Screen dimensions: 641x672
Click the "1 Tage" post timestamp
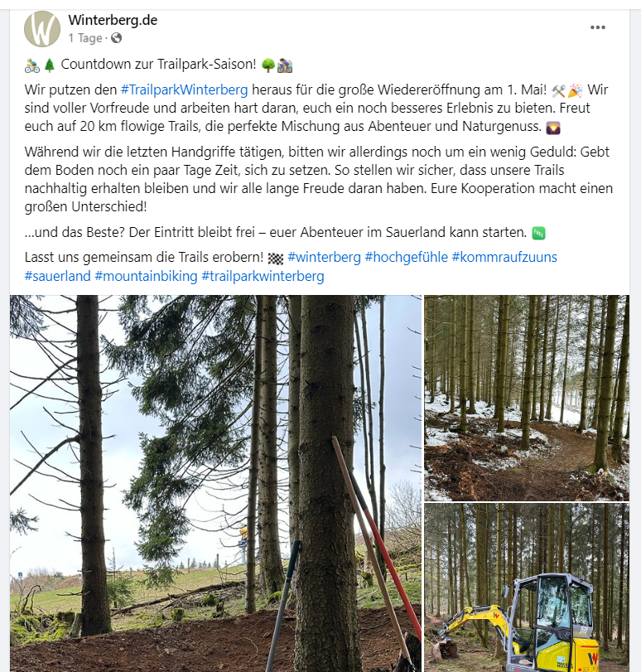85,38
